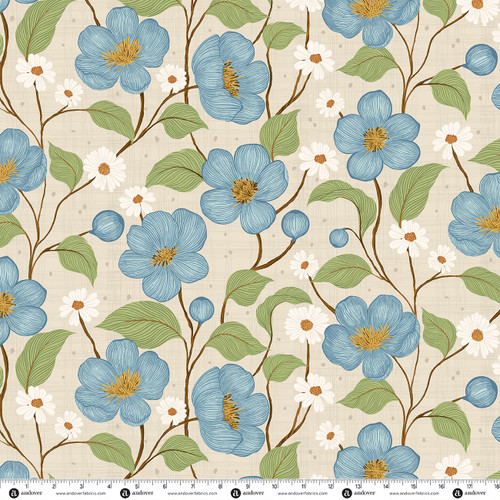The image size is (500, 500).
Task: Click the number 17 on the ruler
Action: [x=469, y=487]
